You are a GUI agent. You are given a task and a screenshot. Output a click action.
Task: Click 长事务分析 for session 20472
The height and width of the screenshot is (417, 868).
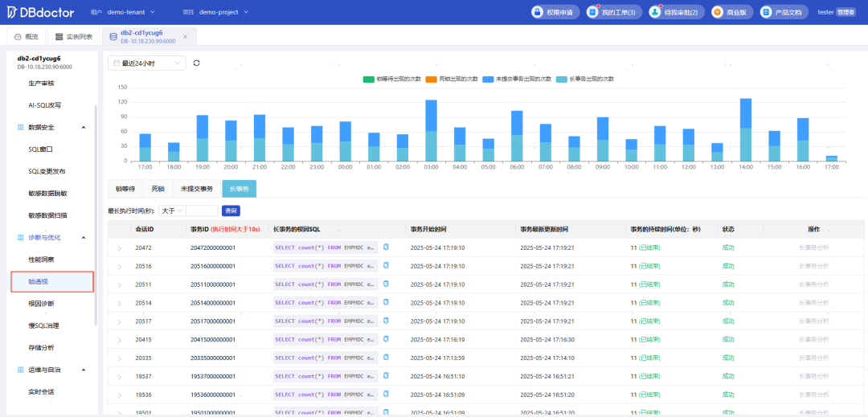(x=813, y=247)
